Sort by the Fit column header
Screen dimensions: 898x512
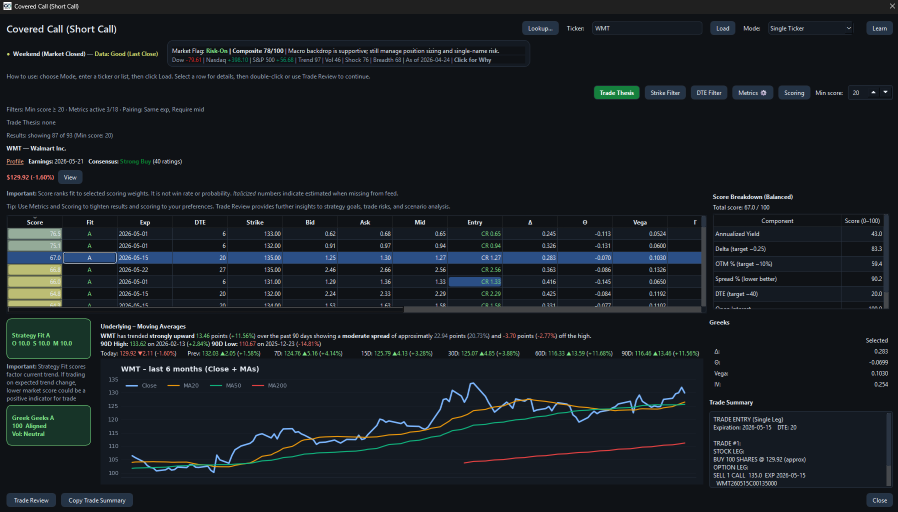pyautogui.click(x=90, y=222)
